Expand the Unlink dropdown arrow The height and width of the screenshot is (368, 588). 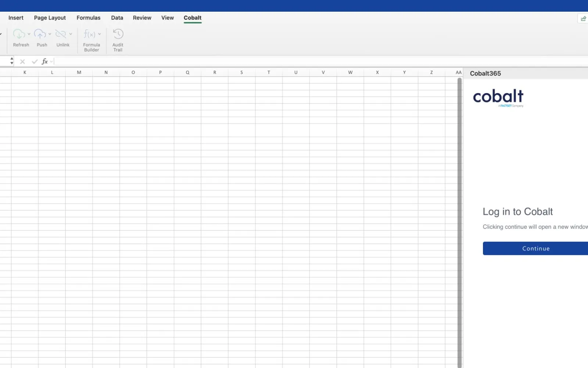click(71, 34)
